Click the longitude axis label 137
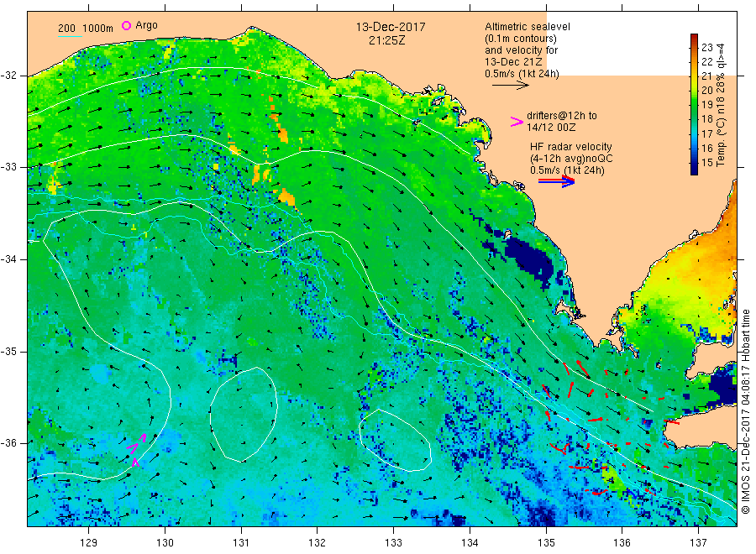 (698, 543)
